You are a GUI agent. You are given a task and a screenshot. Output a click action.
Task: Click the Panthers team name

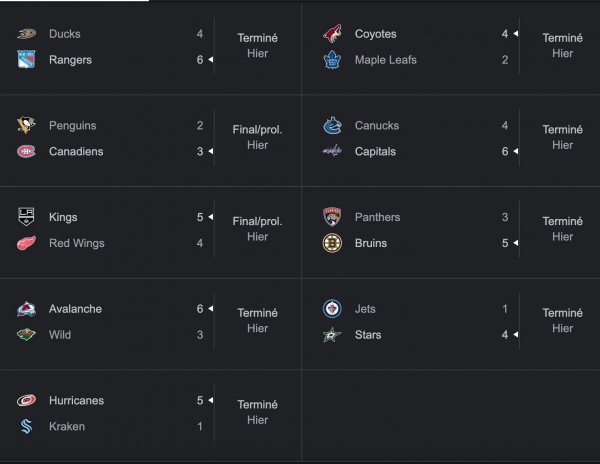[377, 217]
